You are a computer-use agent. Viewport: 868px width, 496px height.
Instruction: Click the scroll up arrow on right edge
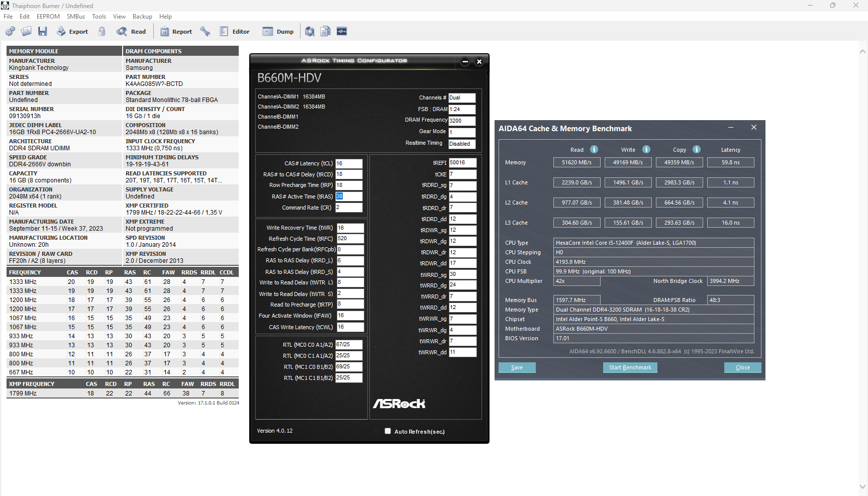(x=862, y=51)
